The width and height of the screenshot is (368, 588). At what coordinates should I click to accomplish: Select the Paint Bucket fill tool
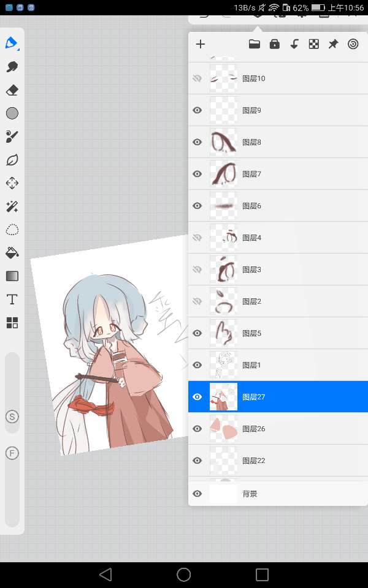click(x=12, y=253)
